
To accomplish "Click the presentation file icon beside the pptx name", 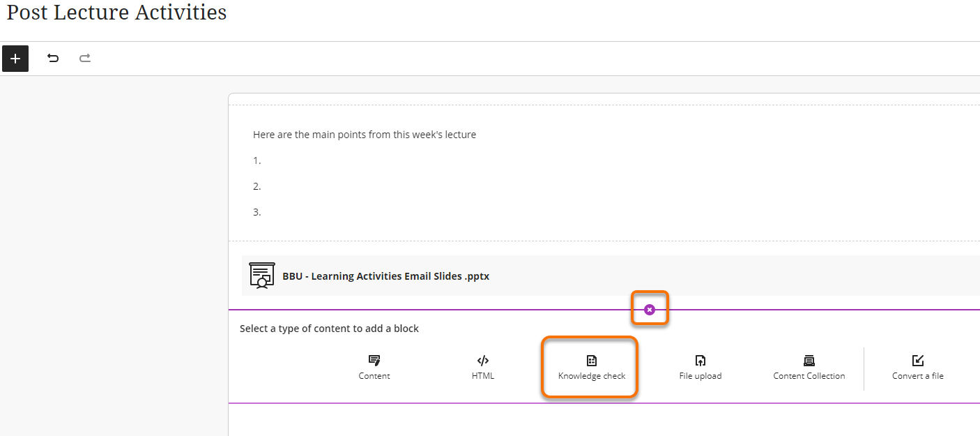I will coord(261,275).
